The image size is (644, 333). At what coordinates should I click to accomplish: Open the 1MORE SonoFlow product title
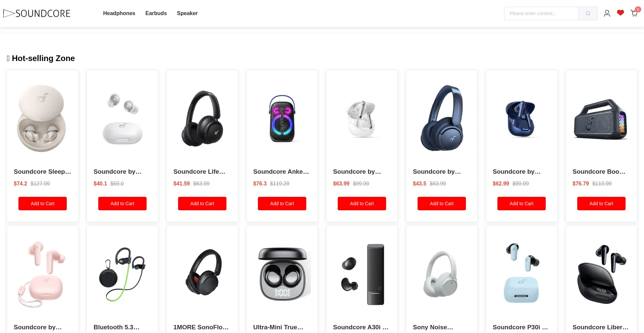pyautogui.click(x=201, y=327)
